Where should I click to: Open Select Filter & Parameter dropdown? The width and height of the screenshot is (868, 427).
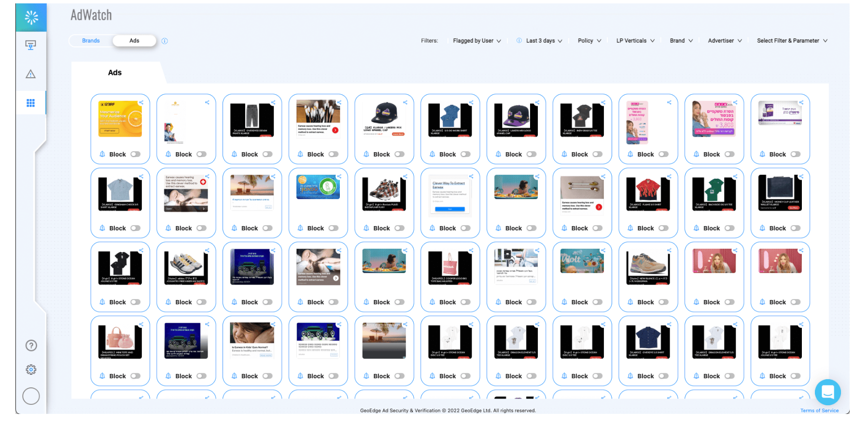tap(792, 41)
